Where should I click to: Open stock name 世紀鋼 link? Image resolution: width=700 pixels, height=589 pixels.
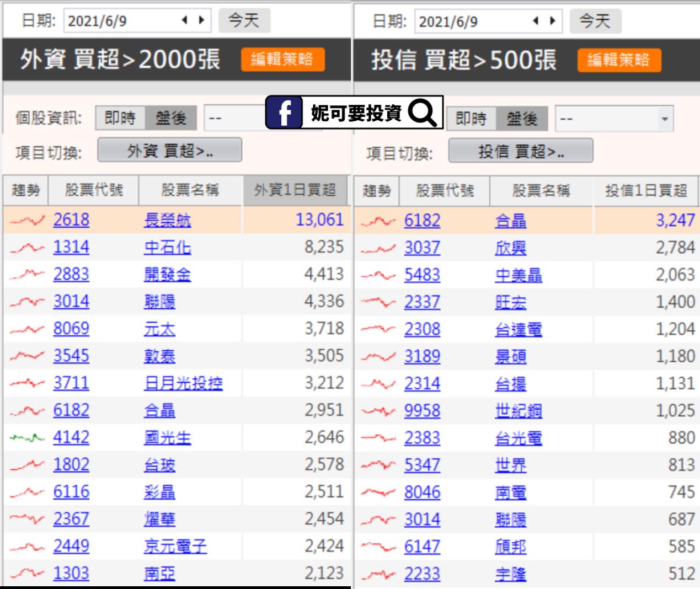[519, 411]
